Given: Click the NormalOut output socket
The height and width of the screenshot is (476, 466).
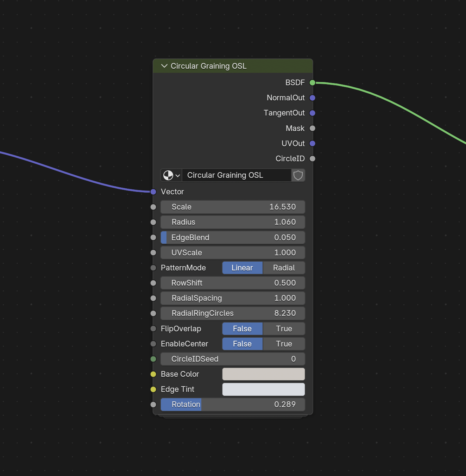Looking at the screenshot, I should click(x=312, y=98).
